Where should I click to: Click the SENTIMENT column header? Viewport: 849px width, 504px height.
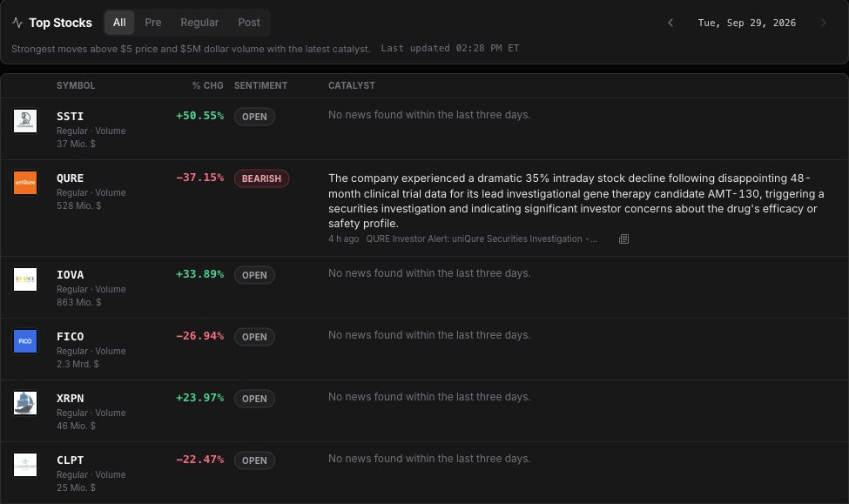pyautogui.click(x=261, y=85)
